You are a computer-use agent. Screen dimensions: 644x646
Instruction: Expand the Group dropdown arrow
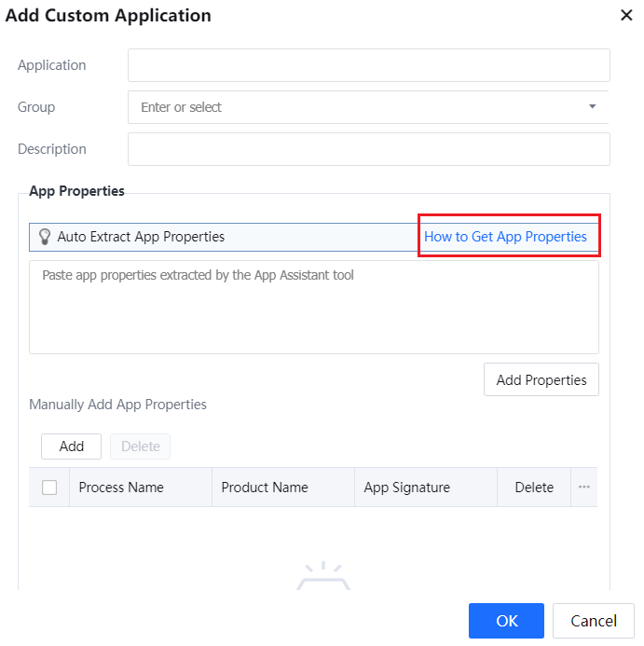click(592, 107)
